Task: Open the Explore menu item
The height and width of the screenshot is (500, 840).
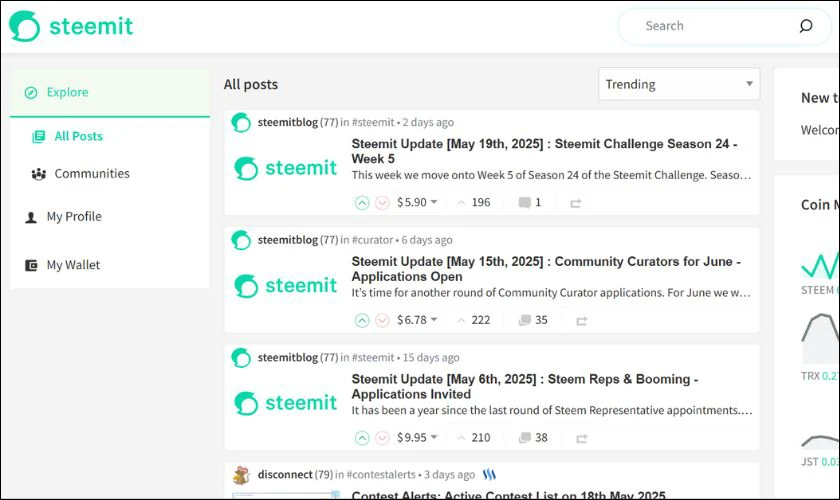Action: pos(110,92)
